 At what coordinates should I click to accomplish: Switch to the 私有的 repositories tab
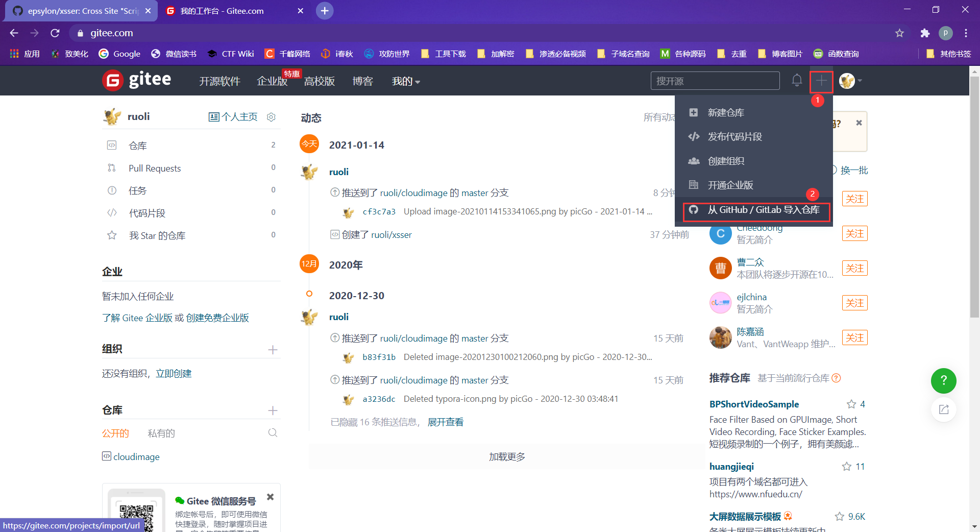coord(161,433)
